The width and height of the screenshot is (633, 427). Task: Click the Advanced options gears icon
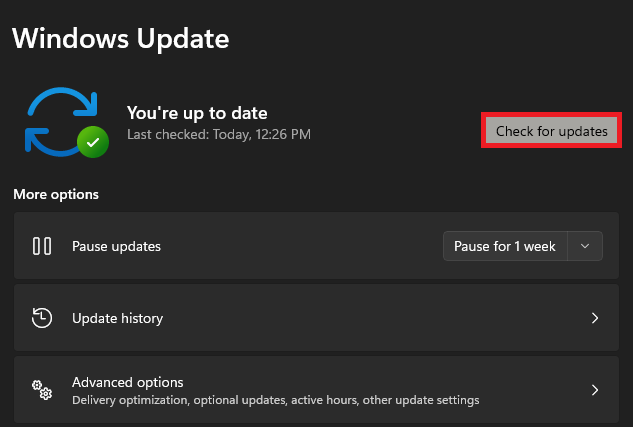tap(42, 389)
